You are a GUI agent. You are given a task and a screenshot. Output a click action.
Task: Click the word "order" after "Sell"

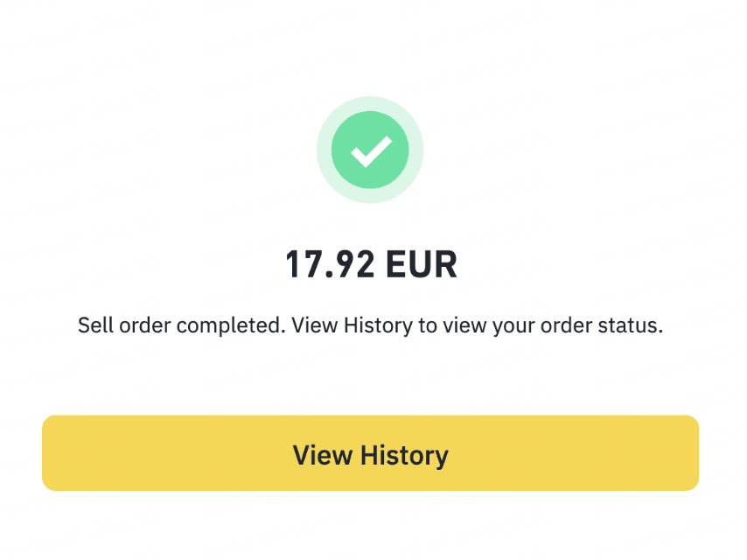(x=144, y=326)
